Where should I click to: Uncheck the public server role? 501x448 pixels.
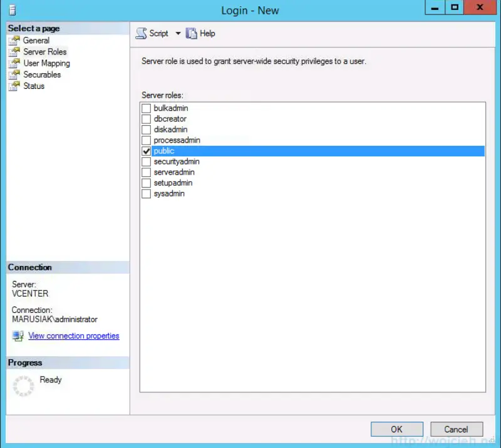[146, 151]
